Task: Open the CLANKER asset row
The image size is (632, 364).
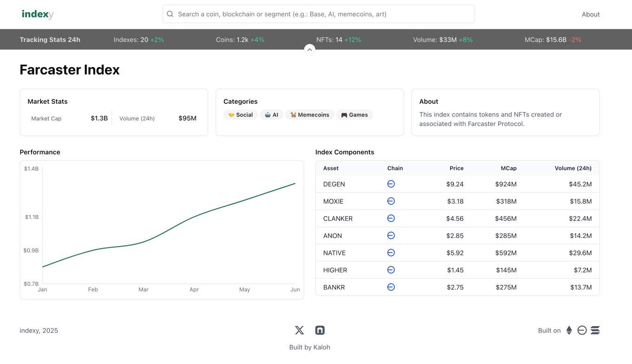Action: [458, 218]
